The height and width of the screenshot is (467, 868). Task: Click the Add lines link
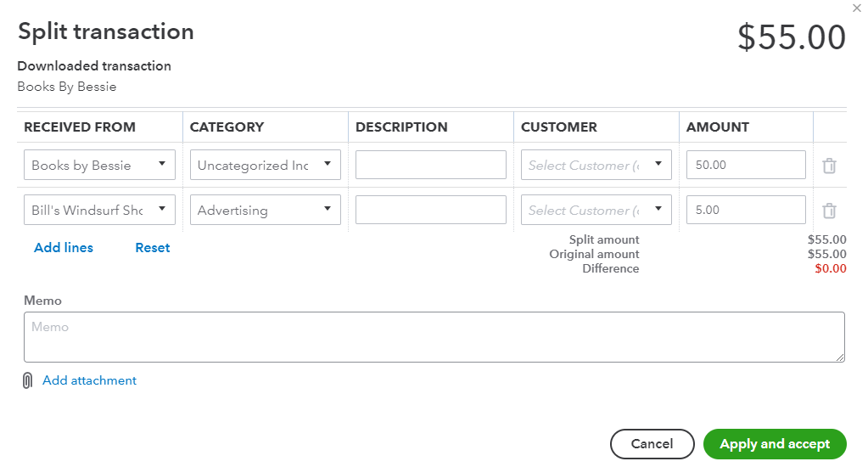[x=64, y=248]
